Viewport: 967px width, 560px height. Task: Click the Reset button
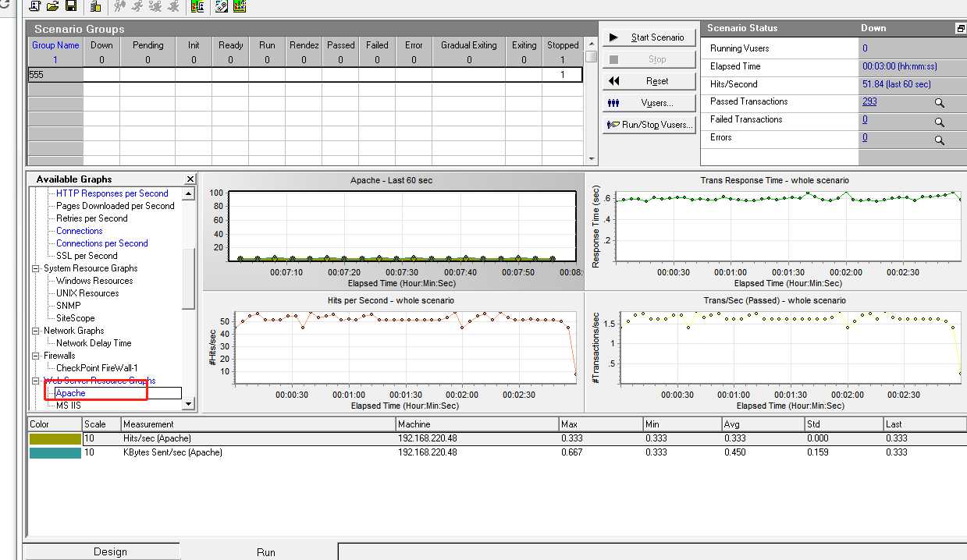[x=648, y=81]
